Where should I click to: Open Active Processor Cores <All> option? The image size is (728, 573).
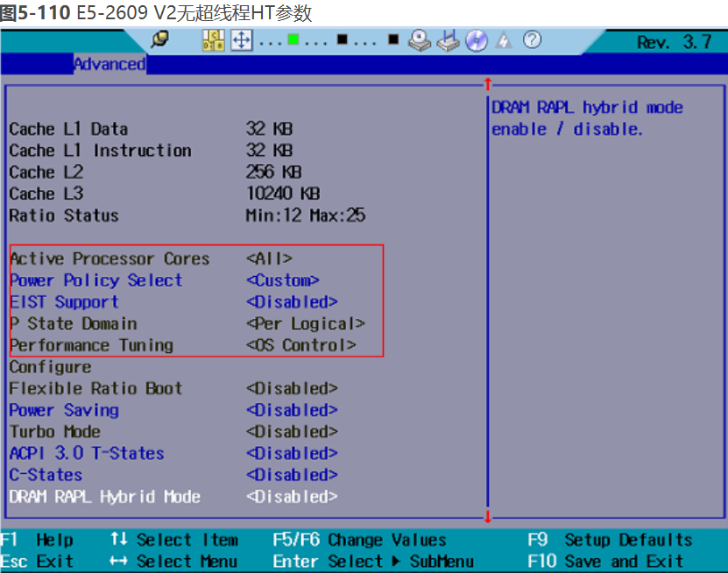point(269,259)
